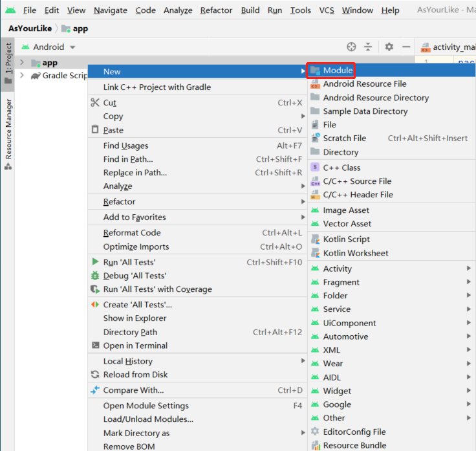
Task: Select Load/Unload Modules entry
Action: pyautogui.click(x=198, y=419)
